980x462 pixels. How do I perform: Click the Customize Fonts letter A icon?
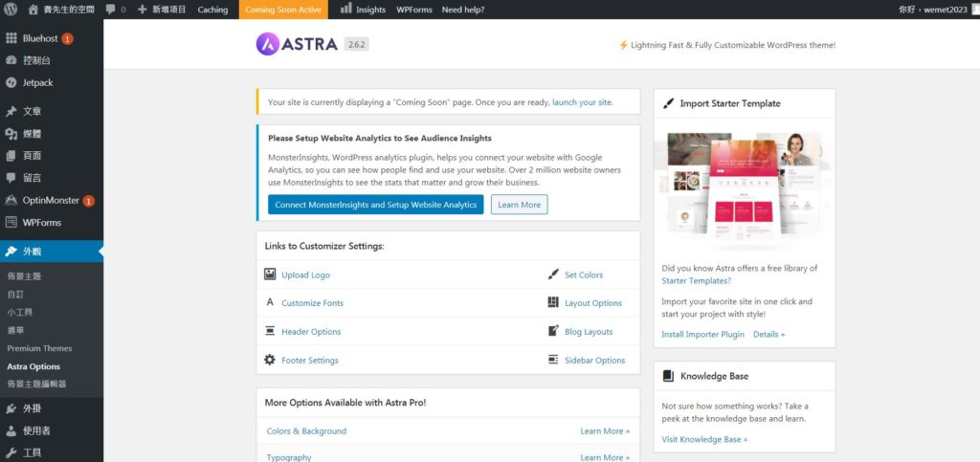point(270,302)
